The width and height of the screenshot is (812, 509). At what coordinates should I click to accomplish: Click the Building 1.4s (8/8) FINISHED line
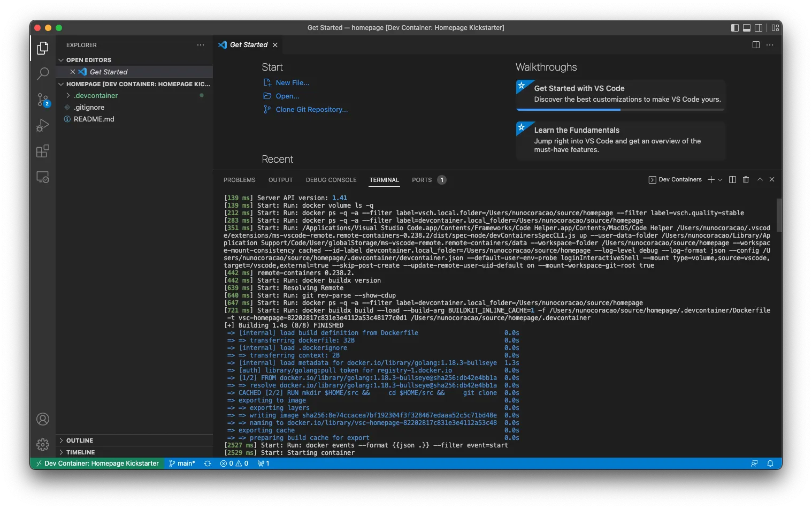coord(284,325)
